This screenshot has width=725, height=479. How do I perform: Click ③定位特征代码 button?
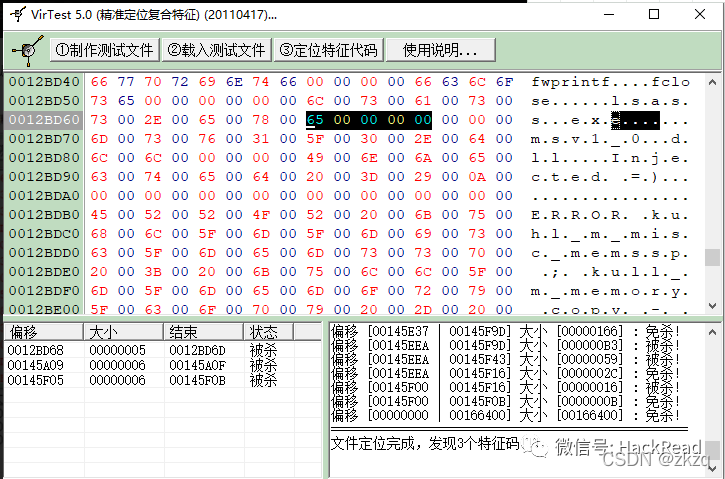pyautogui.click(x=329, y=50)
